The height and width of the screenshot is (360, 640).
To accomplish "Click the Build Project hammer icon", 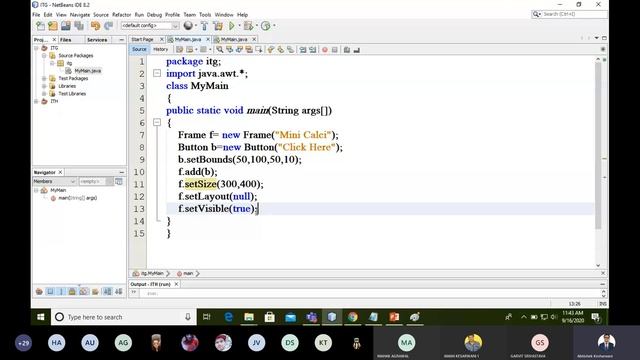I will click(204, 26).
